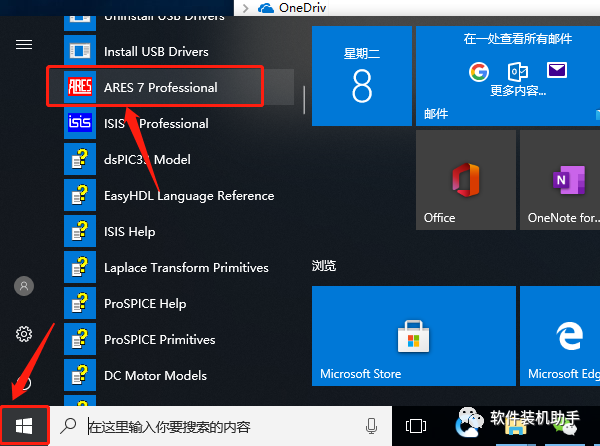Open ISIS Help icon

[x=80, y=231]
